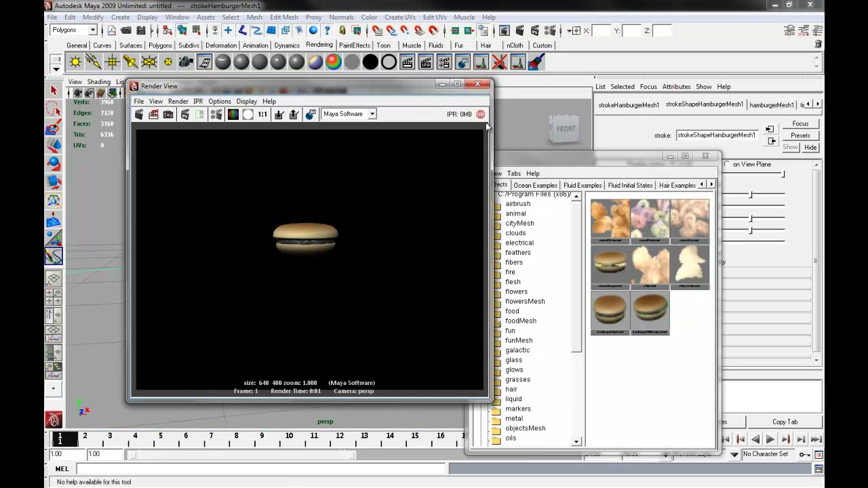Select the Ambient Light shelf icon
This screenshot has width=868, height=488.
75,62
